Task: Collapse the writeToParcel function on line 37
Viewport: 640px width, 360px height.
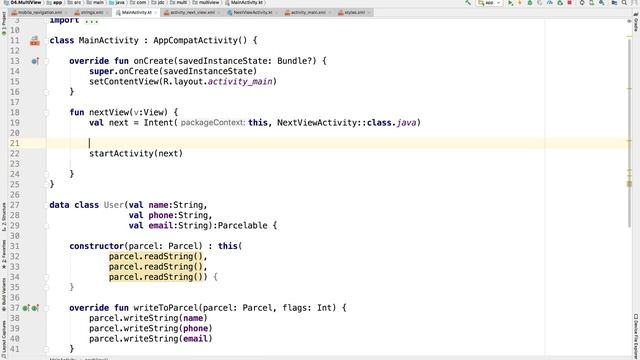Action: click(x=47, y=308)
